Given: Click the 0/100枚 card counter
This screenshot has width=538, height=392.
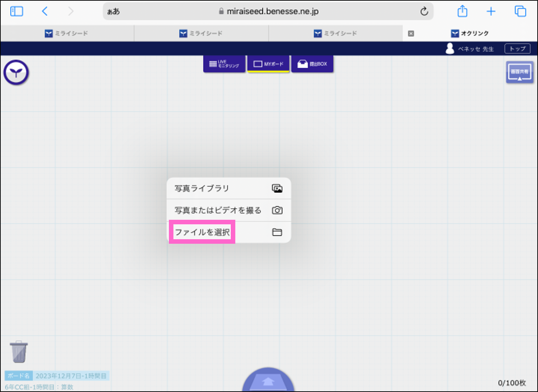Looking at the screenshot, I should click(512, 383).
